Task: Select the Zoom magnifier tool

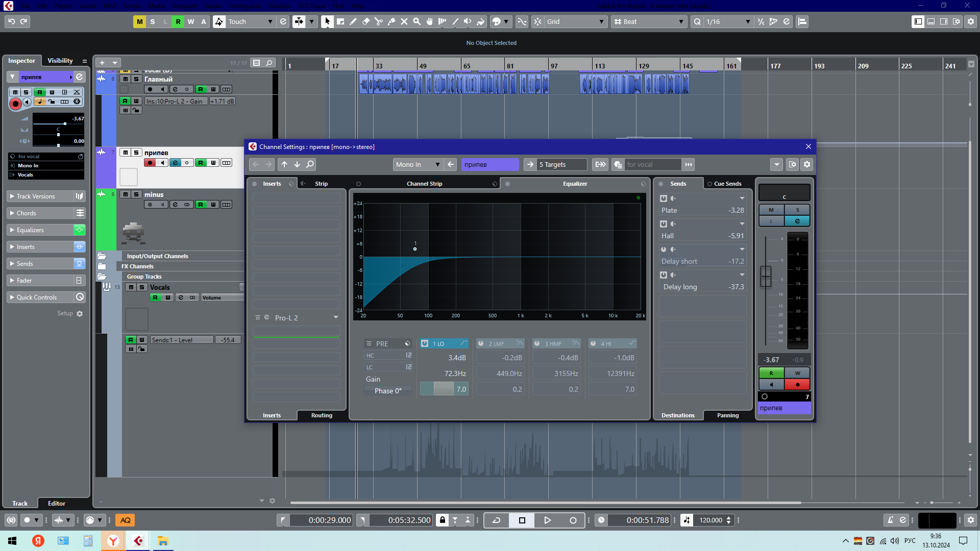Action: [416, 21]
